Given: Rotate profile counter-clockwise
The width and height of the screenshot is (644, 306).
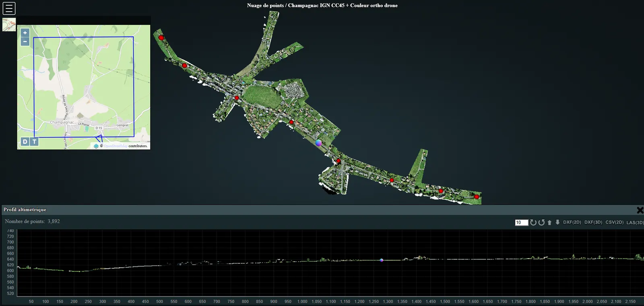Looking at the screenshot, I should 541,222.
